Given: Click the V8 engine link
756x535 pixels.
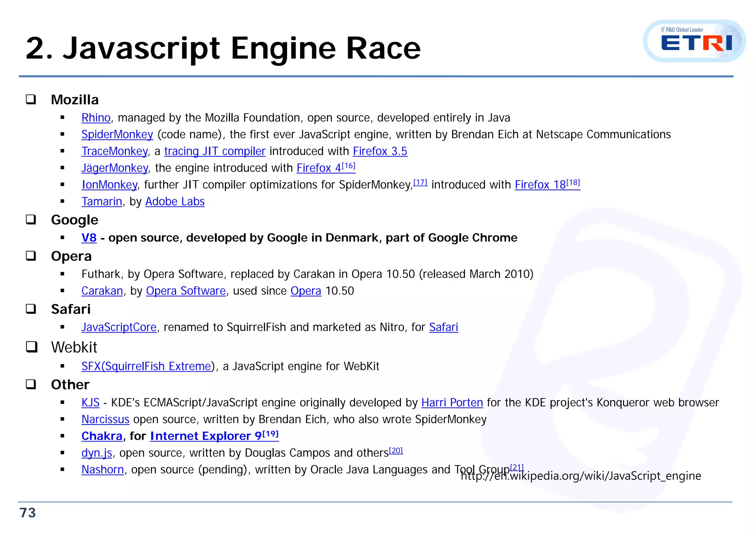Looking at the screenshot, I should click(89, 238).
